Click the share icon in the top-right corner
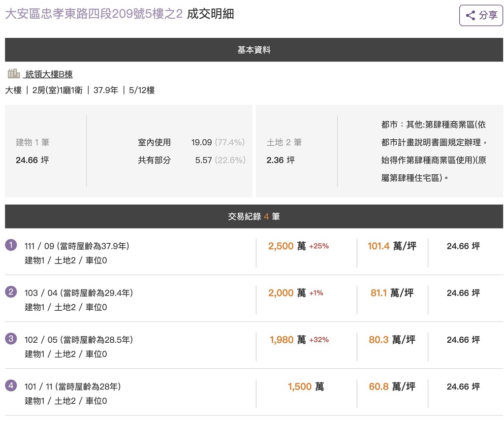 471,15
